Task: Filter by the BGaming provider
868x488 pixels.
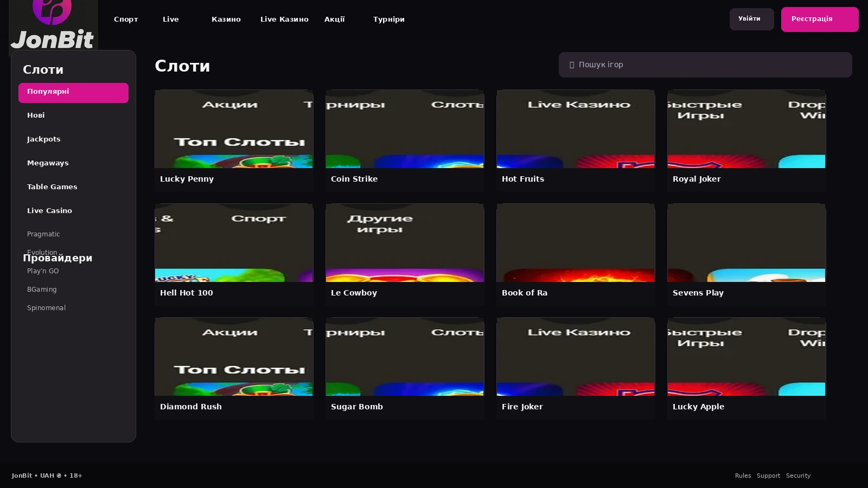Action: coord(42,290)
